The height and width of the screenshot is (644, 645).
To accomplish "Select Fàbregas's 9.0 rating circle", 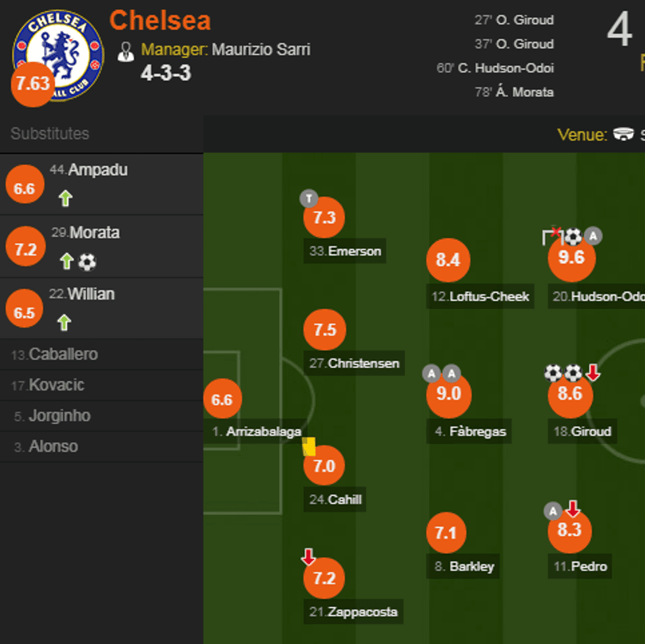I will coord(448,395).
